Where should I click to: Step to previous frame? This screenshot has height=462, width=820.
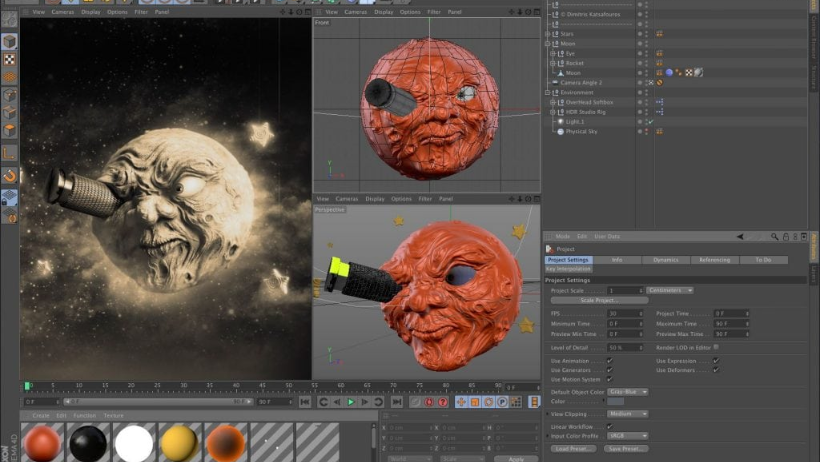(x=337, y=402)
